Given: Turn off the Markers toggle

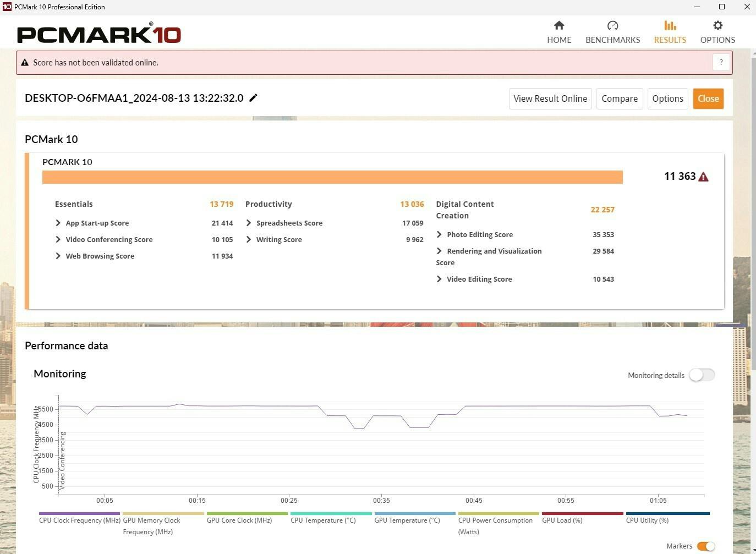Looking at the screenshot, I should click(705, 546).
